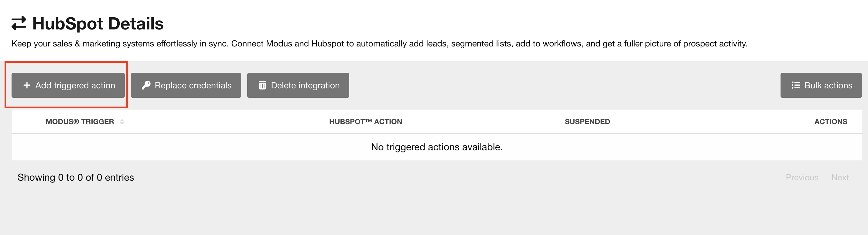This screenshot has height=235, width=868.
Task: Sort by the Modus Trigger column header
Action: tap(80, 121)
